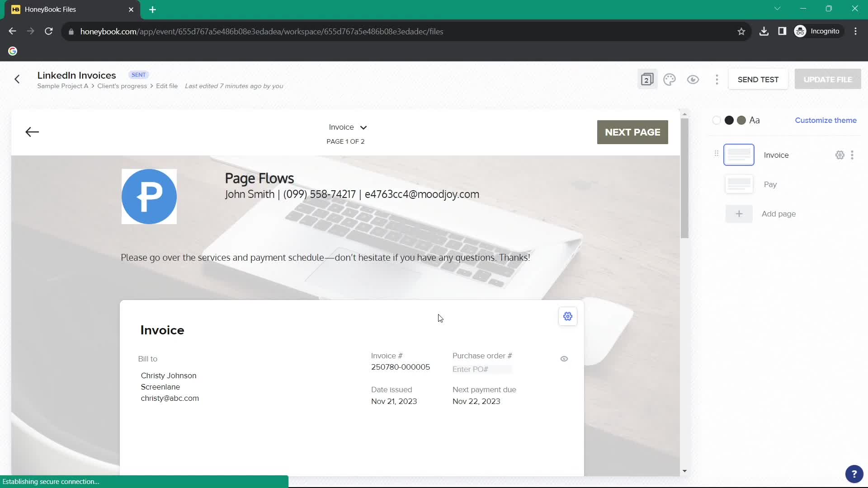Click the Screenlane company text
868x488 pixels.
pyautogui.click(x=160, y=387)
